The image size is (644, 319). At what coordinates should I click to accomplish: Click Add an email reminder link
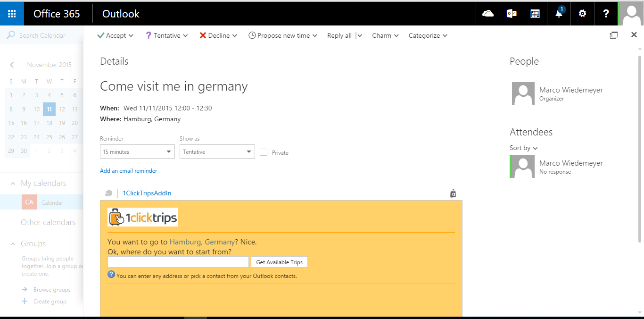pos(129,171)
